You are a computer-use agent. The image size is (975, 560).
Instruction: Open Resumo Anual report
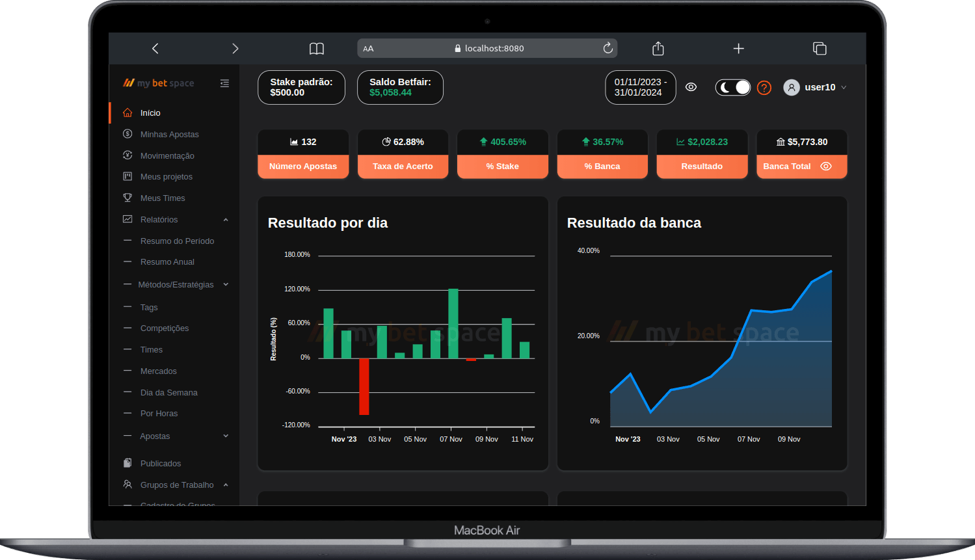pos(167,261)
